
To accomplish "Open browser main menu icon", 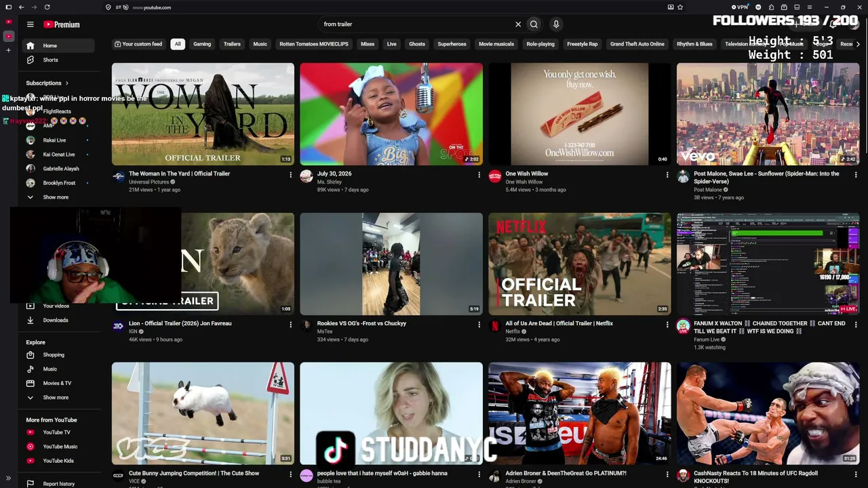I will tap(809, 7).
